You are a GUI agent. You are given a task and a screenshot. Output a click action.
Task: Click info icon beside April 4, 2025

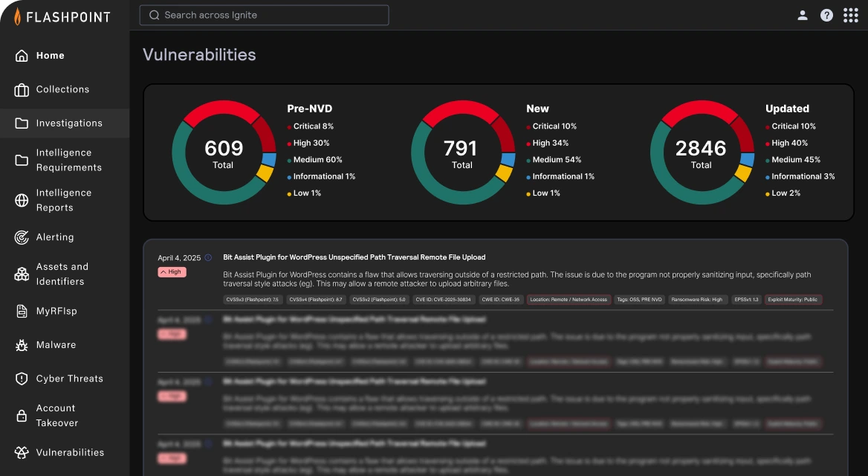point(208,257)
